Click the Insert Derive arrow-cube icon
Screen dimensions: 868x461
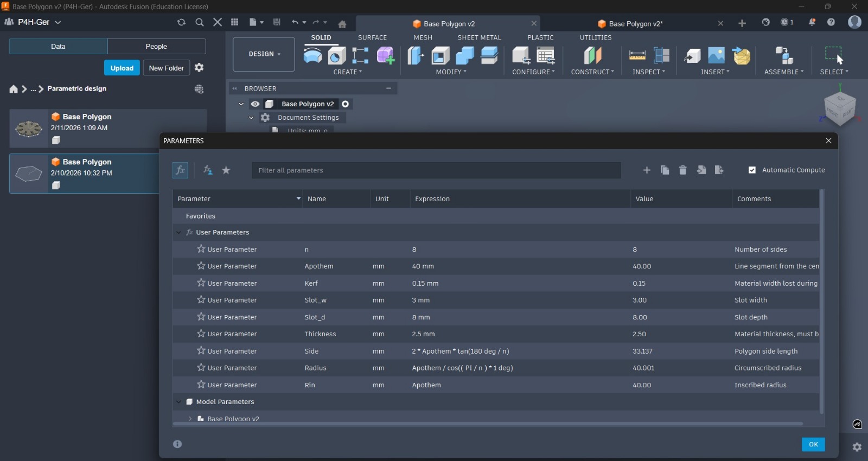coord(692,55)
